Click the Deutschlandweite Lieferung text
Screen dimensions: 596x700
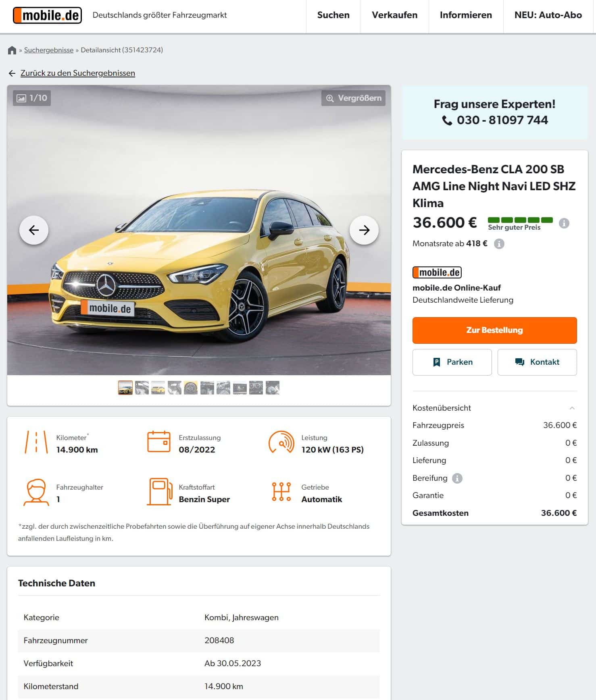[463, 300]
